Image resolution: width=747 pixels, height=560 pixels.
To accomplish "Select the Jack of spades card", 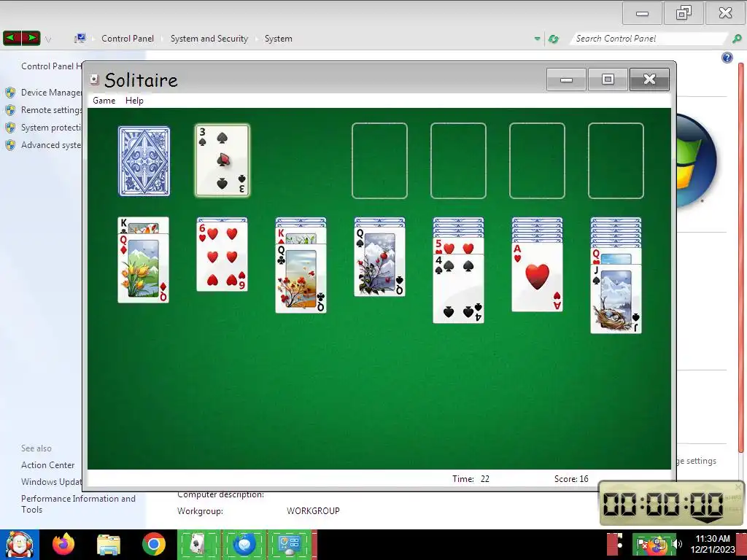I will pos(616,299).
